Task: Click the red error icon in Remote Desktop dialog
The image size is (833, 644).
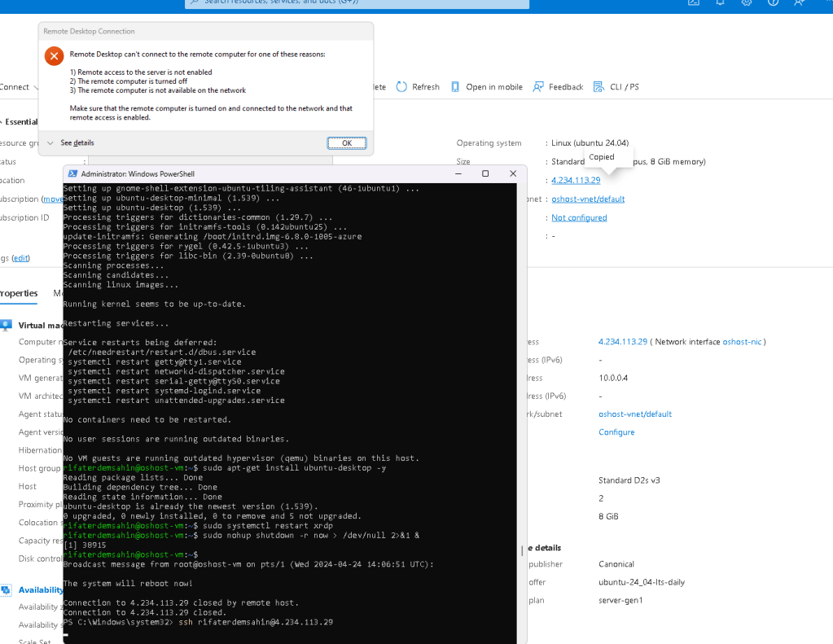Action: click(x=55, y=56)
